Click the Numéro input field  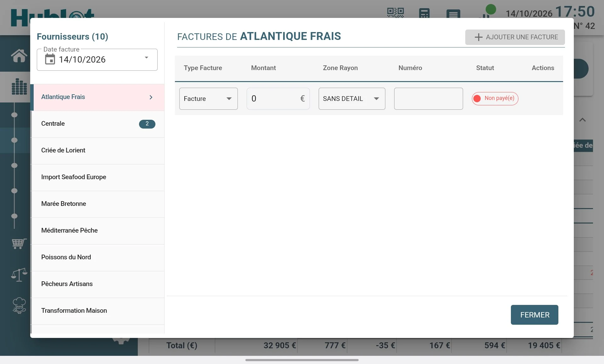[428, 99]
